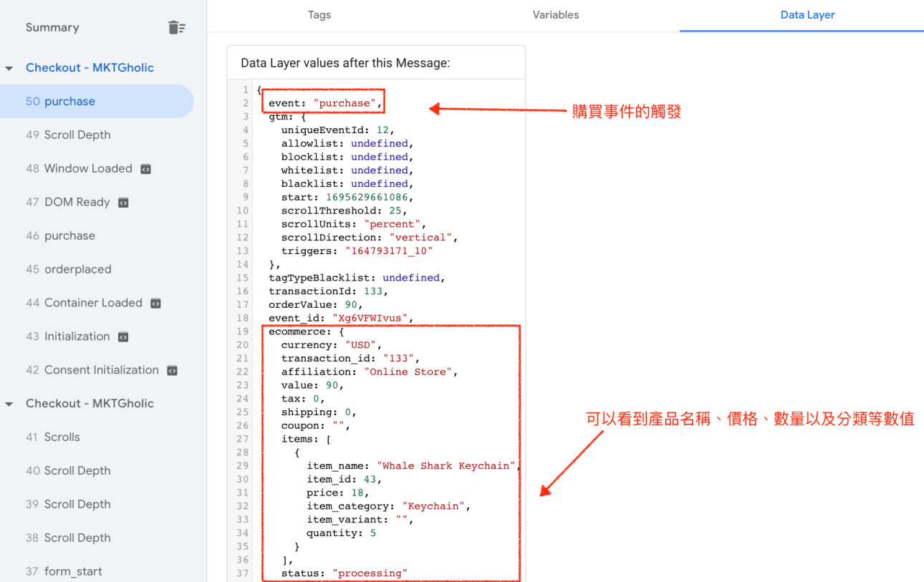Click the scrollThreshold: 25 line
Image resolution: width=924 pixels, height=582 pixels.
click(344, 211)
